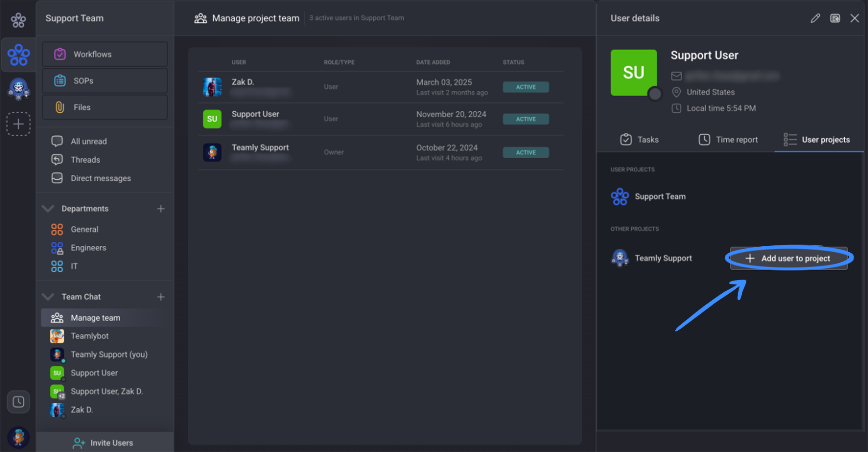The height and width of the screenshot is (452, 868).
Task: Add a new department with plus icon
Action: pyautogui.click(x=161, y=208)
